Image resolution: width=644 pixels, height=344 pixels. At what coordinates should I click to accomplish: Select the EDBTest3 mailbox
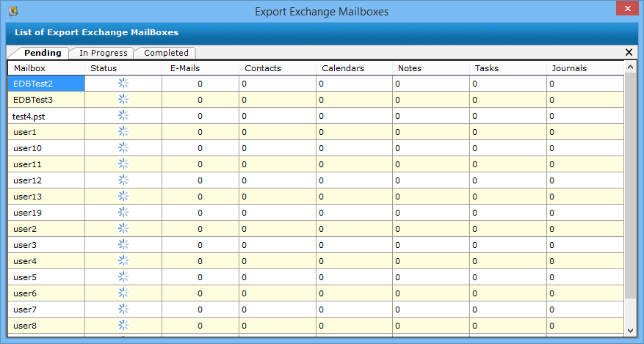pyautogui.click(x=46, y=100)
